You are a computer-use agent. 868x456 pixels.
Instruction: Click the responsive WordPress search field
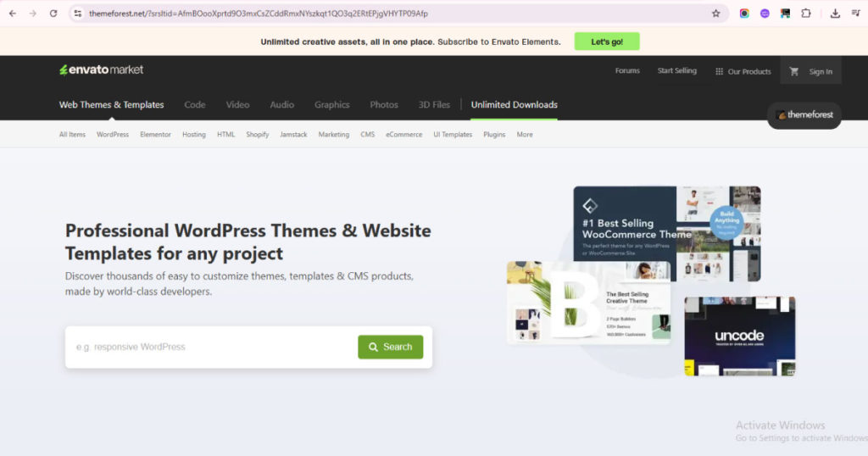[x=213, y=347]
